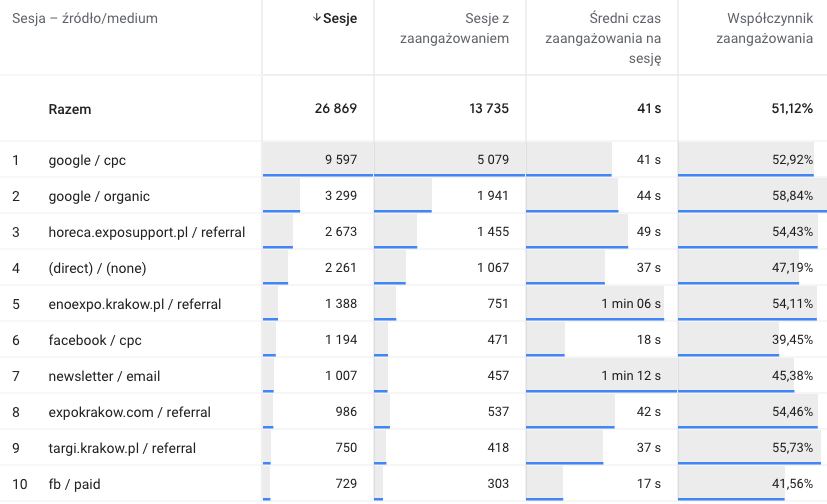Screen dimensions: 827x504
Task: Click targi.krakow.pl / referral row
Action: pos(122,448)
